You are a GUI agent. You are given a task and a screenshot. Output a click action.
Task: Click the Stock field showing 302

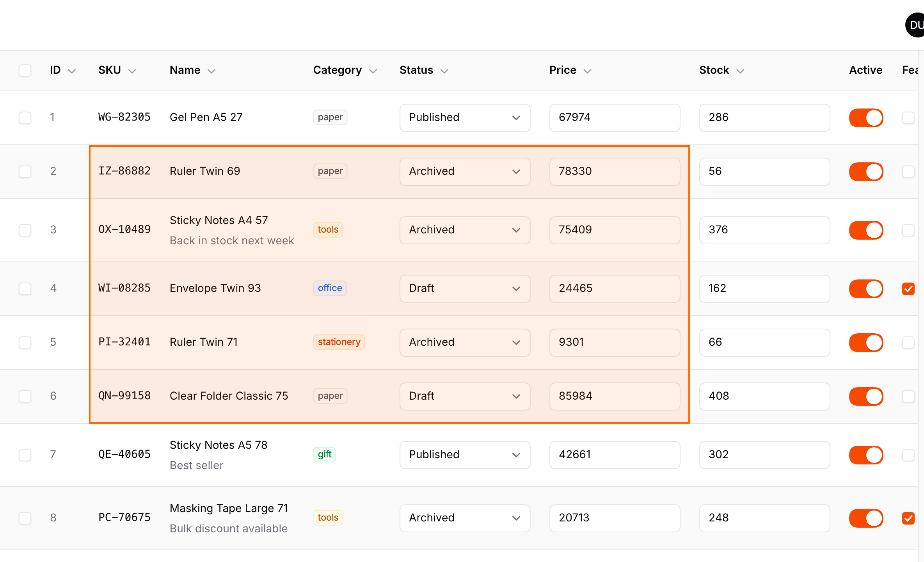coord(764,455)
